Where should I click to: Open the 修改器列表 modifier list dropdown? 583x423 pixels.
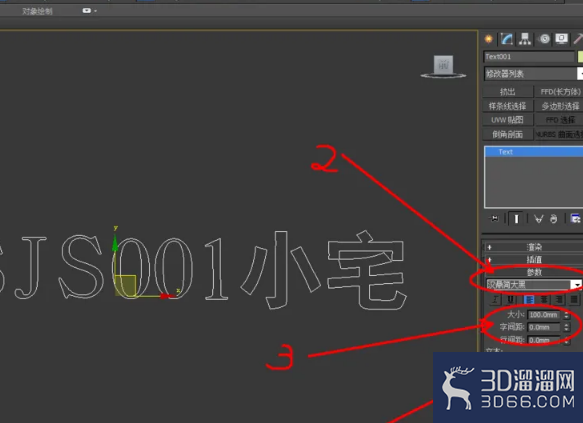533,74
